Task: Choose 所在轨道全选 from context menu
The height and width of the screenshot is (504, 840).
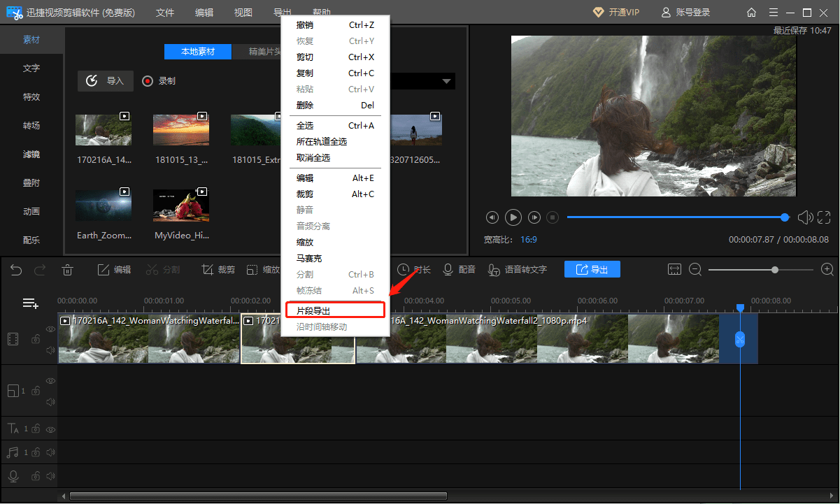Action: [335, 142]
